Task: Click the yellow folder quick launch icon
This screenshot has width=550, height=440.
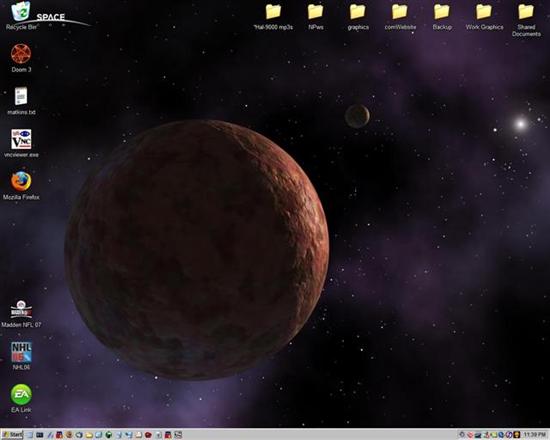Action: [89, 435]
